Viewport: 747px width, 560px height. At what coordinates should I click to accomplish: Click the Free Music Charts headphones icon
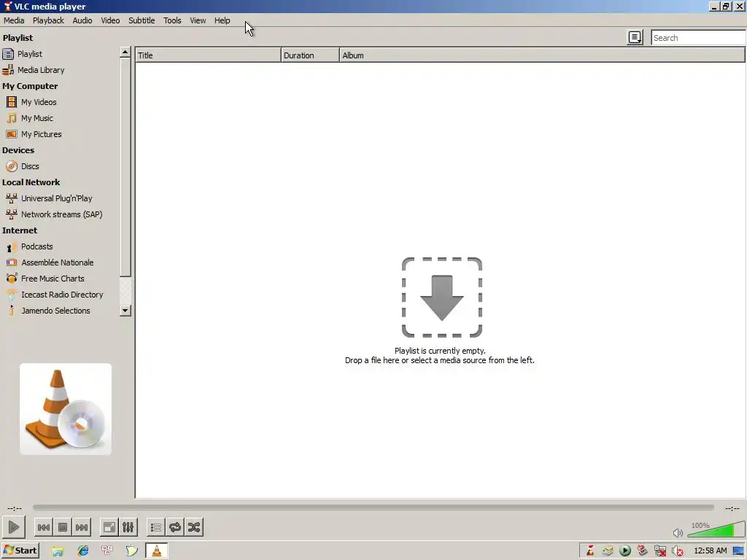[x=12, y=279]
